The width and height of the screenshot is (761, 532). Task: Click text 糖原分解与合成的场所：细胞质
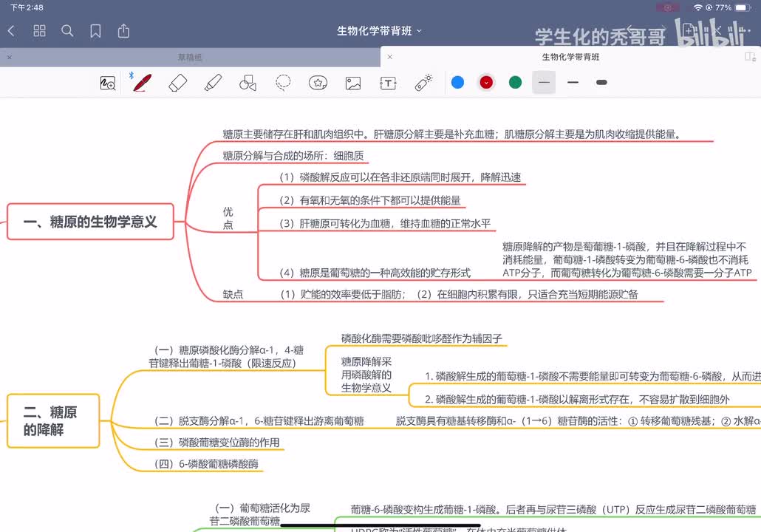coord(293,156)
